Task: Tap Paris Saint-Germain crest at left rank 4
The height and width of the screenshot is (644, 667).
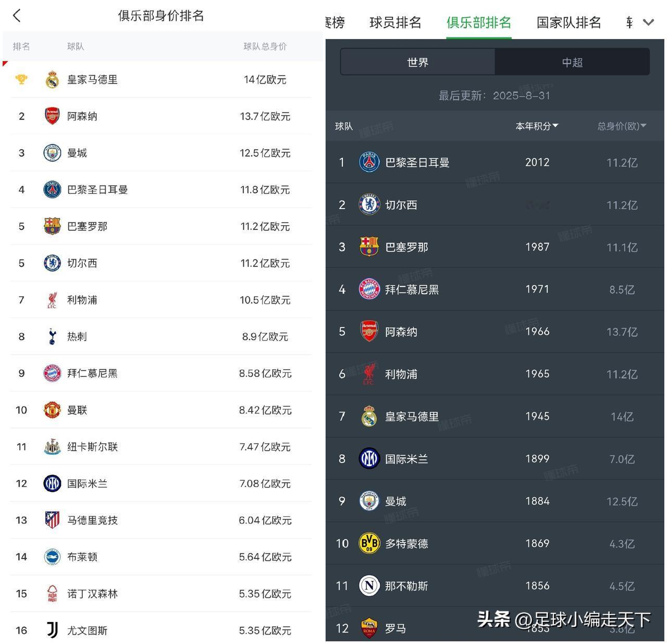Action: (52, 189)
